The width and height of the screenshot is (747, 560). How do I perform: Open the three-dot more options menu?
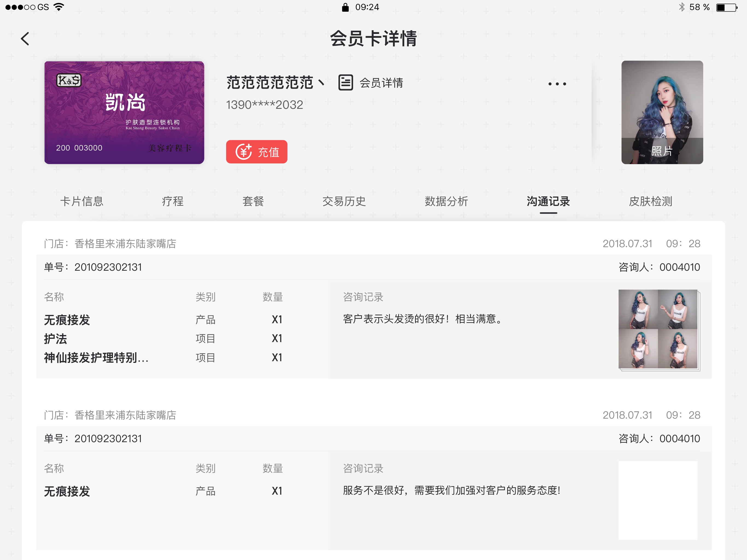[557, 84]
